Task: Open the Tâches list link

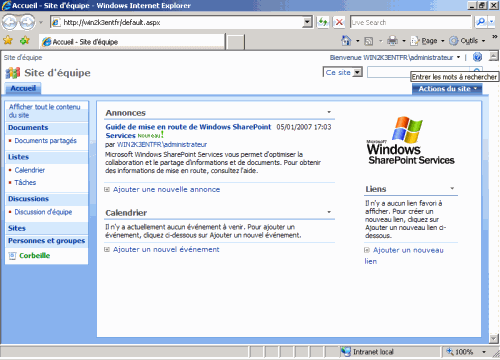Action: tap(25, 183)
